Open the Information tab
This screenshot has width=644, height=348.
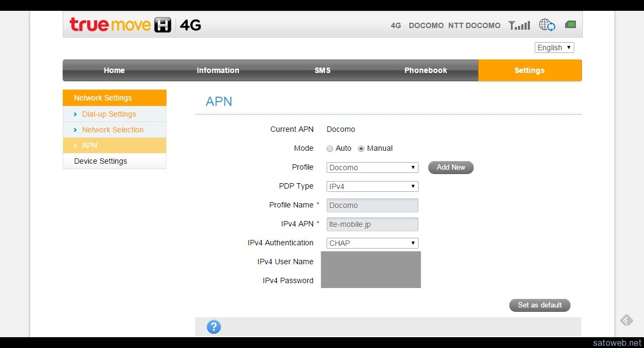(x=217, y=70)
